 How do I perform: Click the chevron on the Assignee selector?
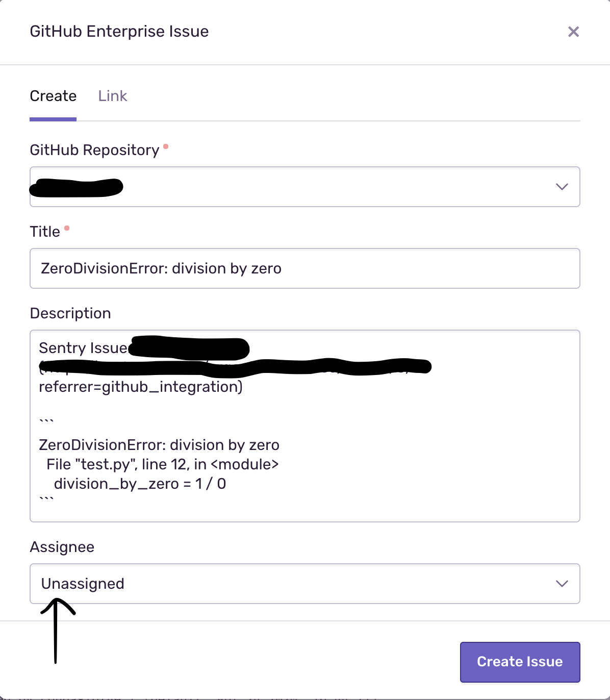tap(562, 584)
